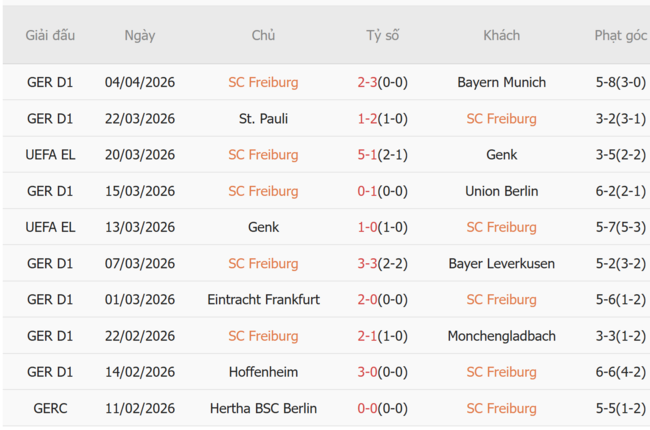This screenshot has height=430, width=650.
Task: Open the 3-3 score against Bayer Leverkusen
Action: tap(367, 263)
